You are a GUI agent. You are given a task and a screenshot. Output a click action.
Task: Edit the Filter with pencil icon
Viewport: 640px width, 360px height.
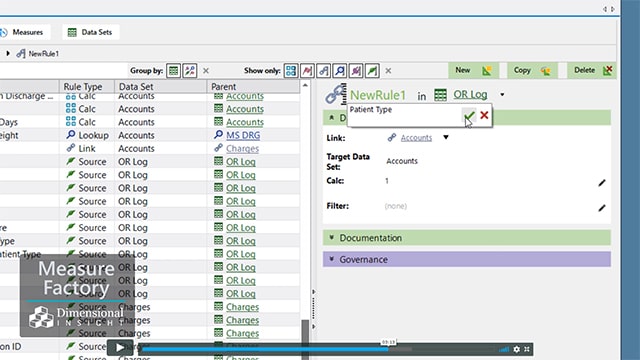[x=602, y=208]
